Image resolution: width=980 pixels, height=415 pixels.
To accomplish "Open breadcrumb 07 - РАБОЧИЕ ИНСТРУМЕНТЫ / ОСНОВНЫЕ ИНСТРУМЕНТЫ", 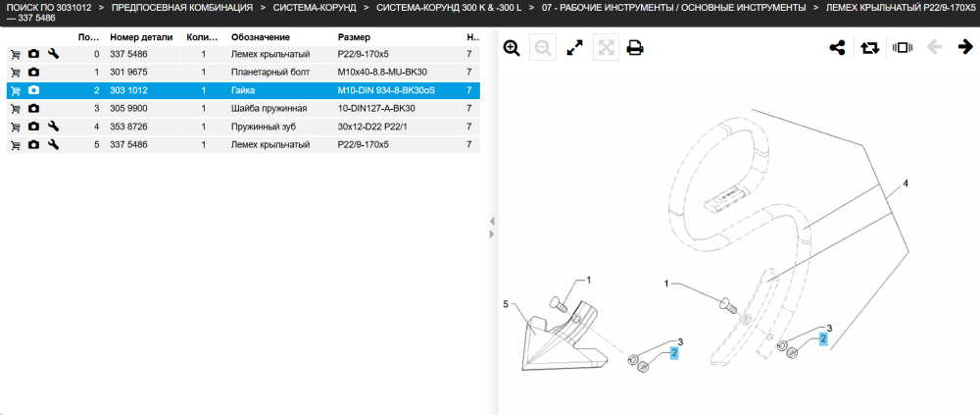I will coord(674,8).
